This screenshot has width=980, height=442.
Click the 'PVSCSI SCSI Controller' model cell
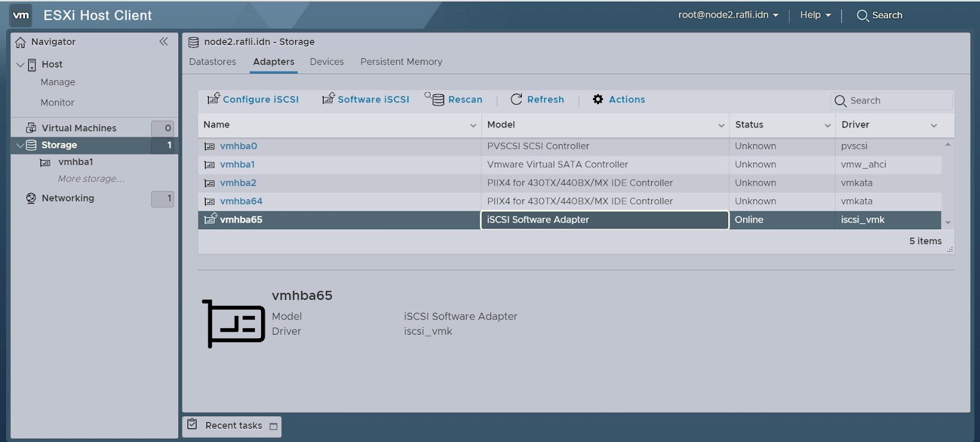point(605,147)
